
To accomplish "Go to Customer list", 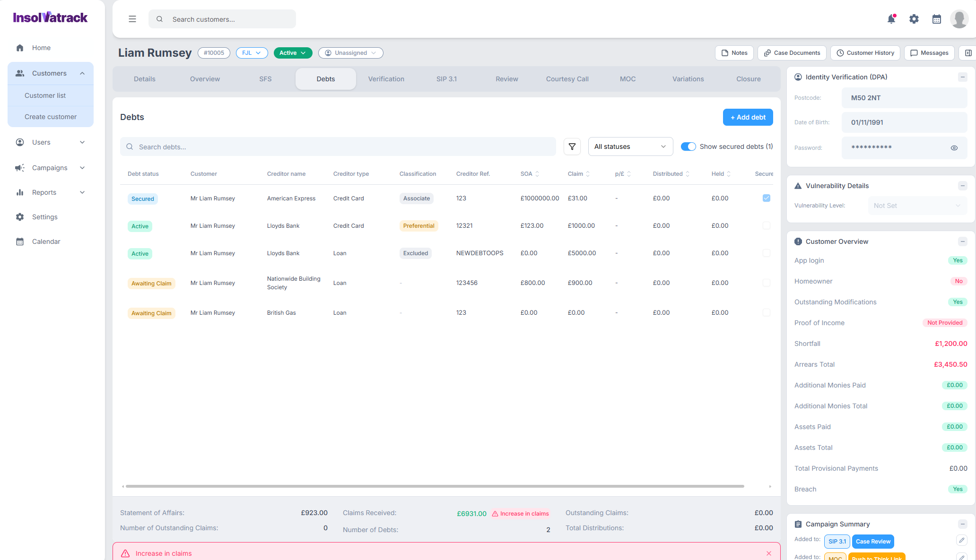I will [x=51, y=95].
